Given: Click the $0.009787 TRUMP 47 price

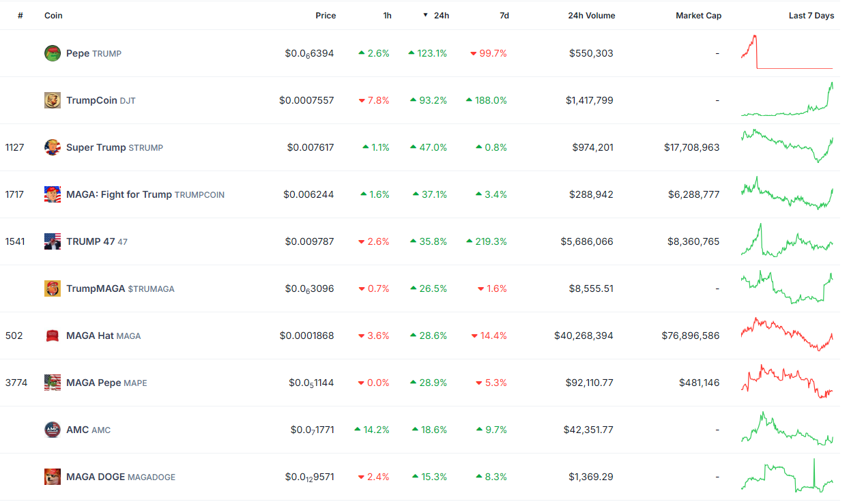Looking at the screenshot, I should tap(311, 241).
